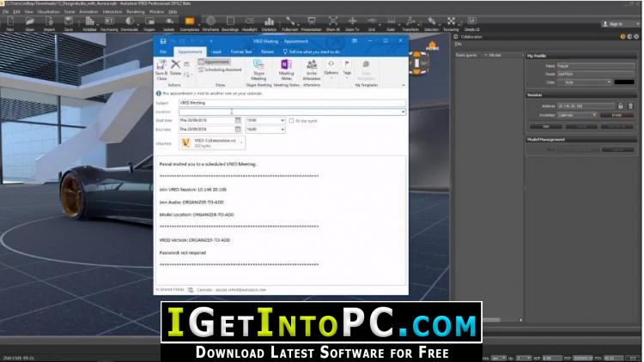The height and width of the screenshot is (362, 644).
Task: Click the Invite button in the Session section
Action: coord(617,115)
